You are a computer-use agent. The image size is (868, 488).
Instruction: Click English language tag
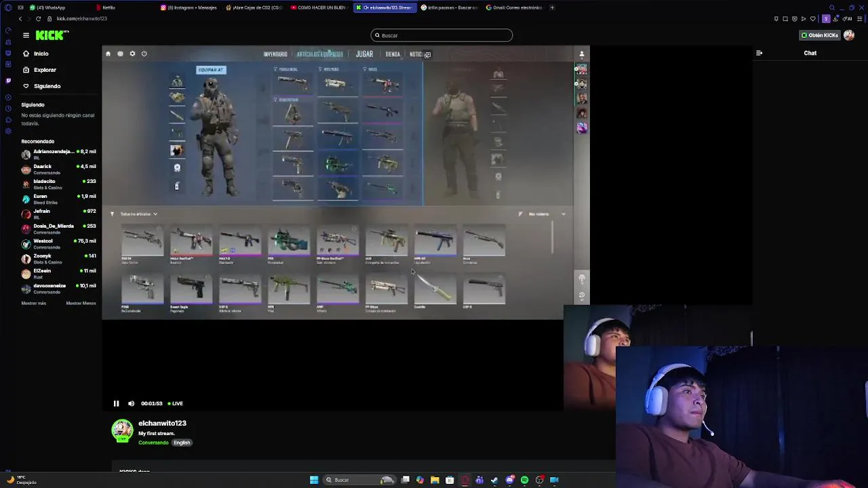tap(182, 443)
